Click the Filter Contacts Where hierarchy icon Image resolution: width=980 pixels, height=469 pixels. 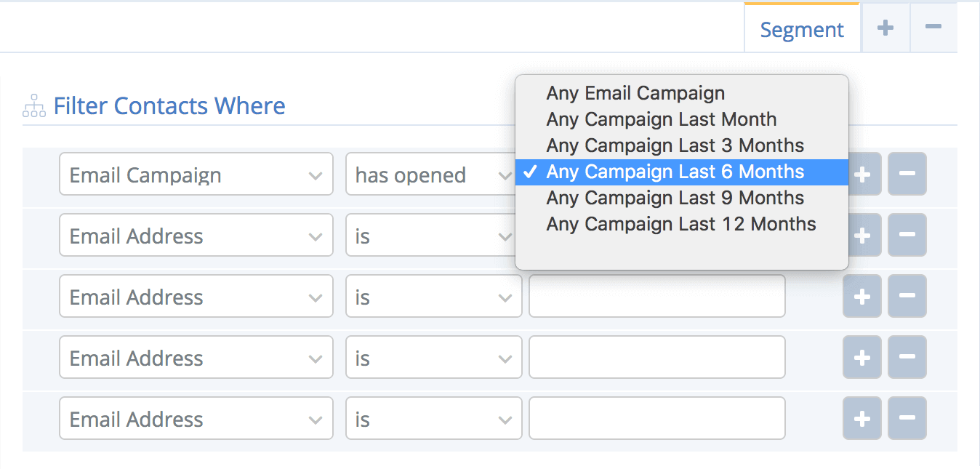coord(34,107)
